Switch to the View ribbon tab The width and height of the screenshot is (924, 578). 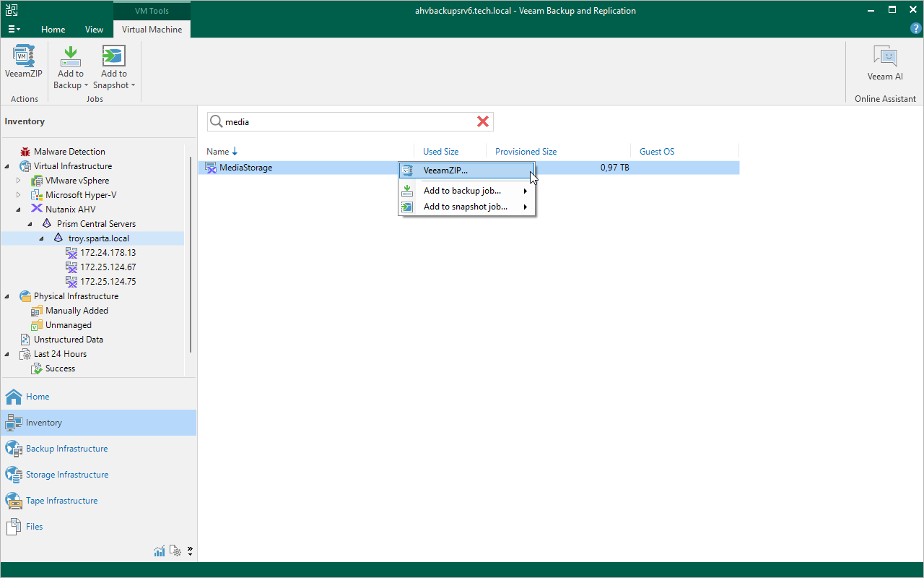coord(95,30)
